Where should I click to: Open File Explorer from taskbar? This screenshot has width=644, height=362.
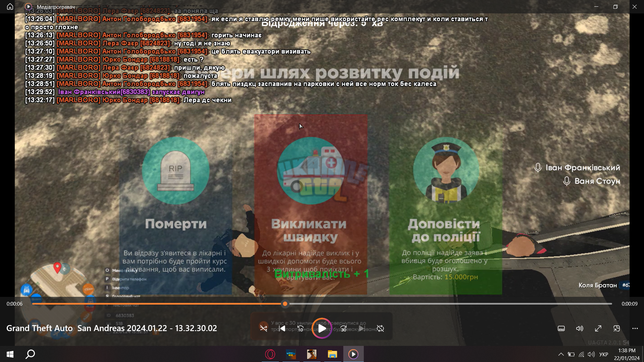332,354
